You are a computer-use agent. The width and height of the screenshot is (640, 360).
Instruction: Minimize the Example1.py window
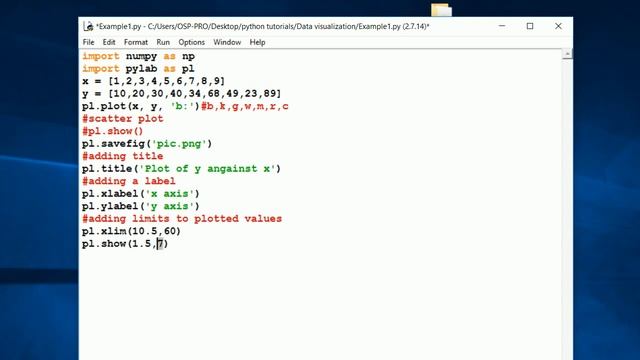click(x=502, y=26)
